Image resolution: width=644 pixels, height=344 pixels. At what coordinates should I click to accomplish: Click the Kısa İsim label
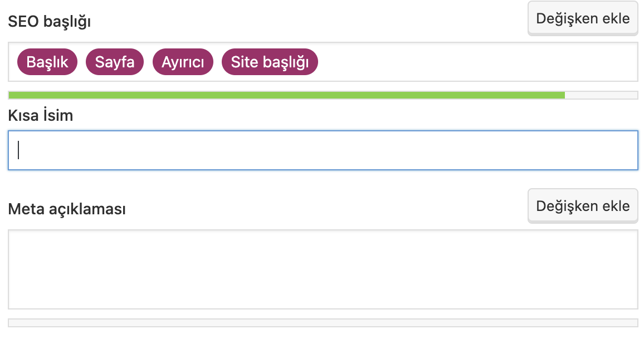point(41,115)
